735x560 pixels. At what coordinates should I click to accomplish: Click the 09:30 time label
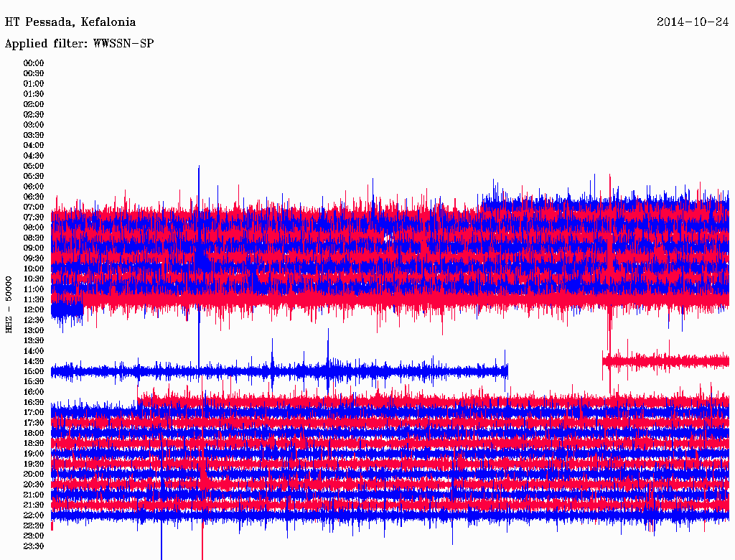click(x=34, y=258)
